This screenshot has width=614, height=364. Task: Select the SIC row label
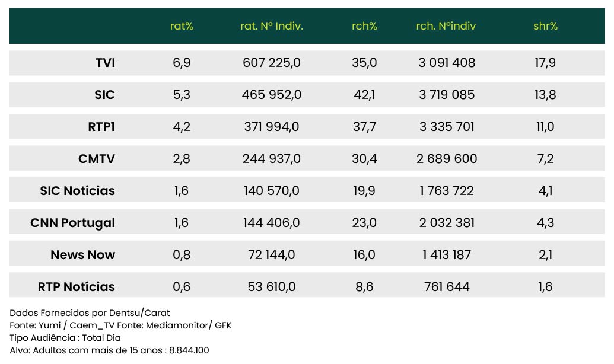point(104,95)
